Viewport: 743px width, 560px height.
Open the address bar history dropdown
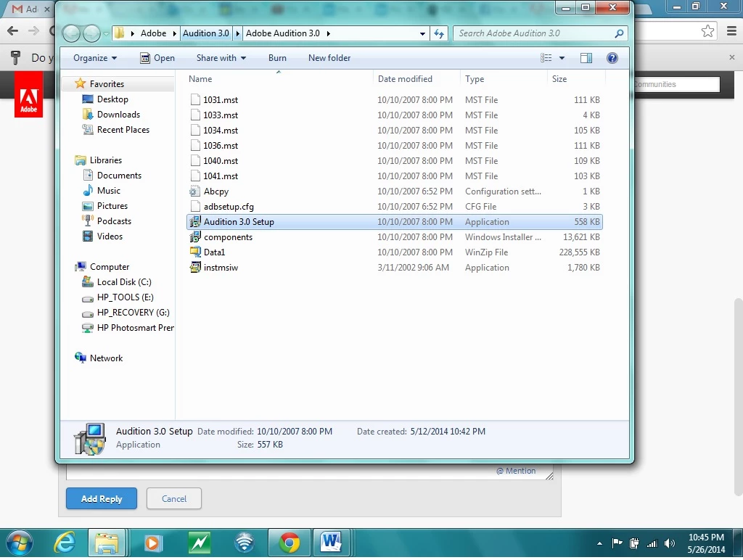422,33
